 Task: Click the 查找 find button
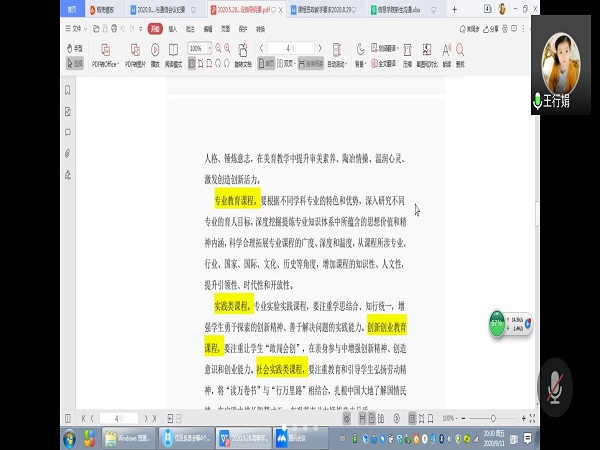point(459,56)
